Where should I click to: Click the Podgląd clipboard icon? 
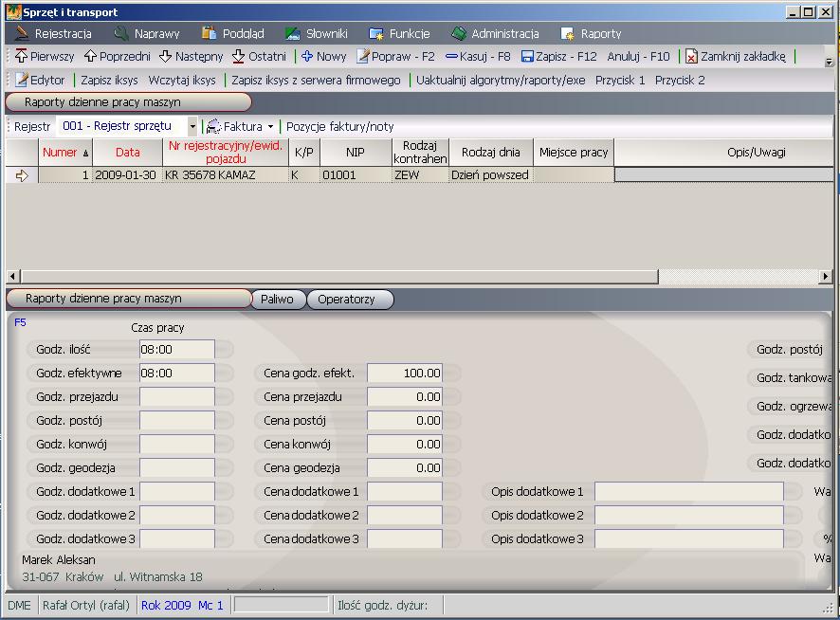[209, 33]
